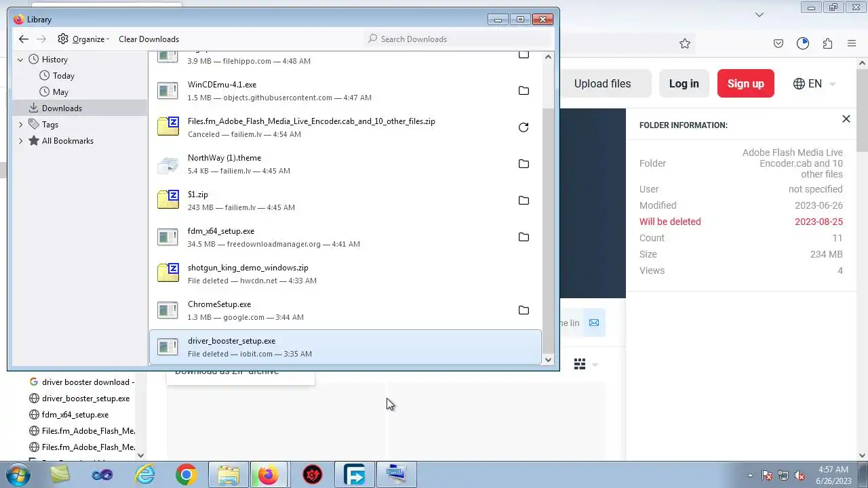Select the WinCDEmu-4.1.exe download entry
868x488 pixels.
(345, 91)
